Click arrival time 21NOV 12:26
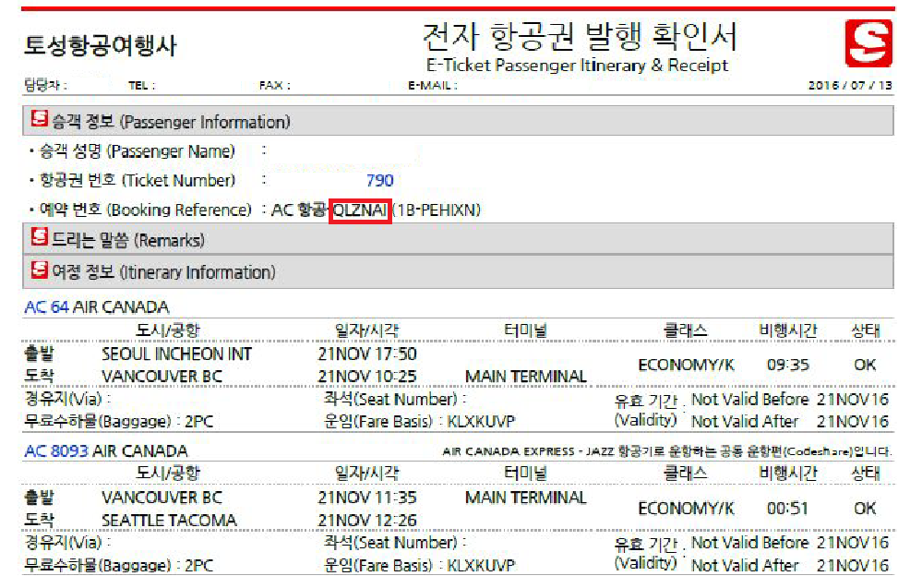The width and height of the screenshot is (910, 588). [367, 520]
